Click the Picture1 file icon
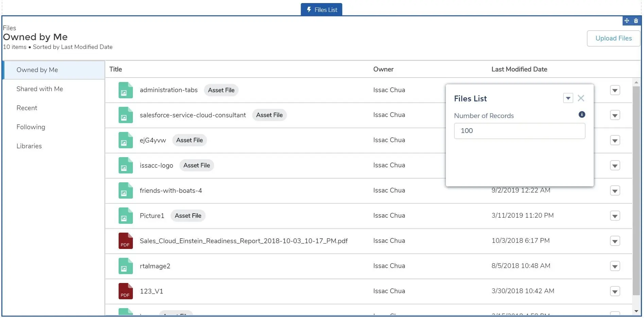 pos(125,216)
